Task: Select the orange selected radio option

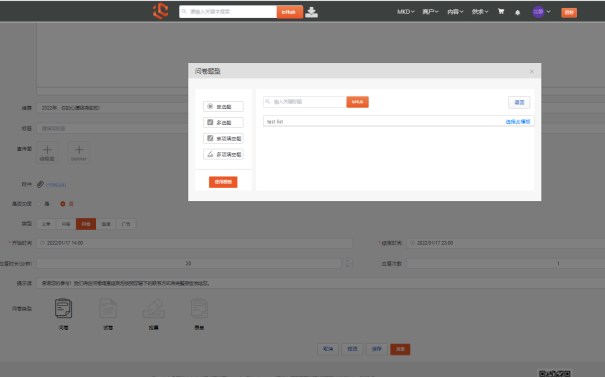Action: 63,204
